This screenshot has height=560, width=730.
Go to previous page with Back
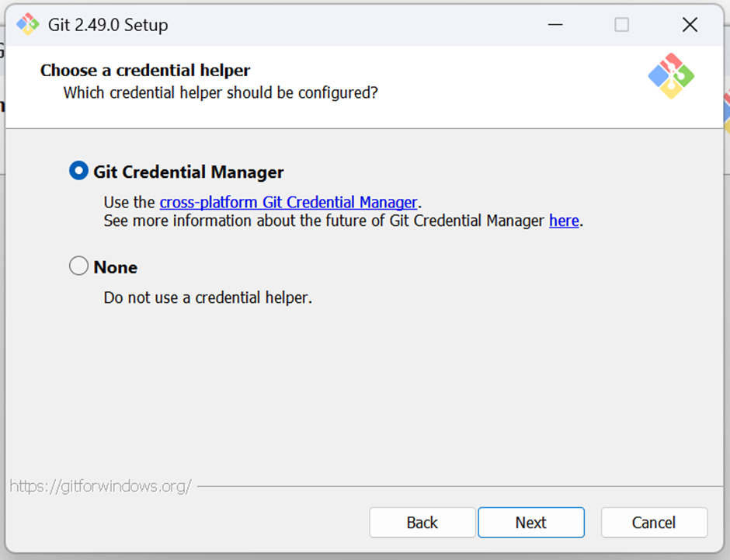click(422, 522)
